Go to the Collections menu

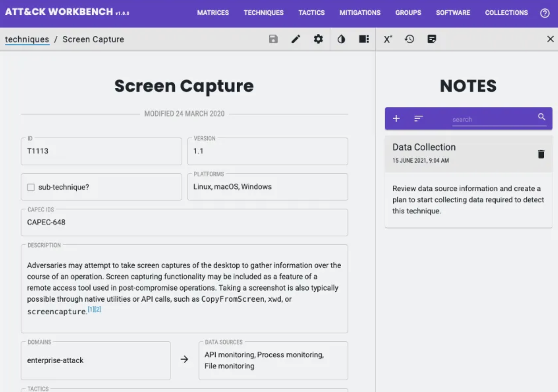click(506, 13)
